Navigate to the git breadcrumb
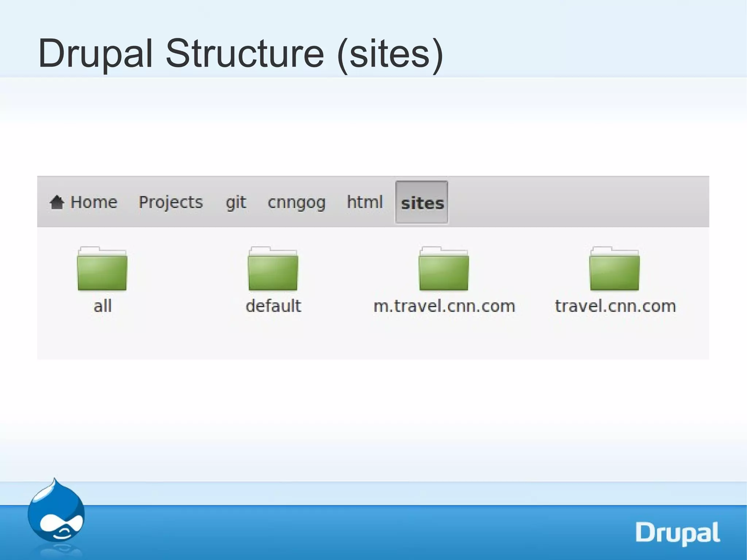The image size is (747, 560). (236, 202)
